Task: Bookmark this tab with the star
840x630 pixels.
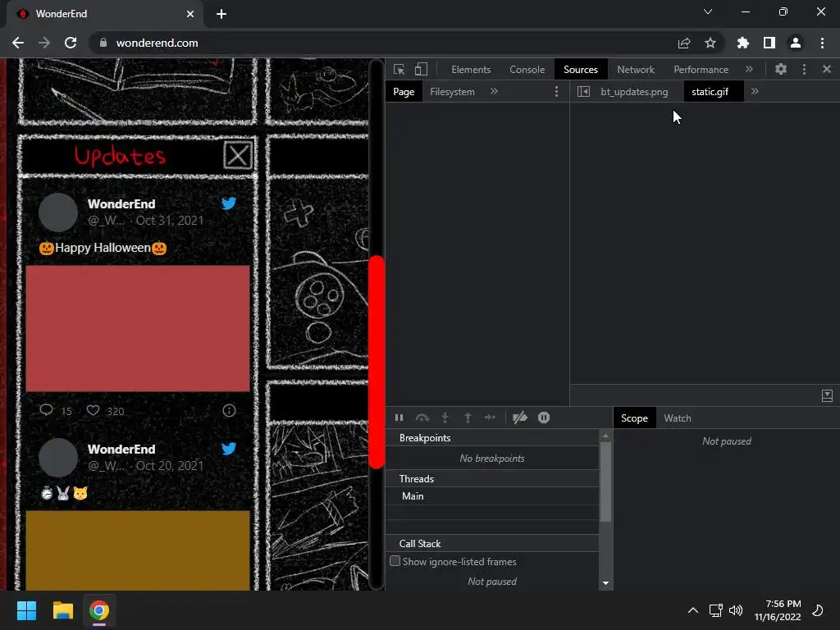Action: point(710,43)
